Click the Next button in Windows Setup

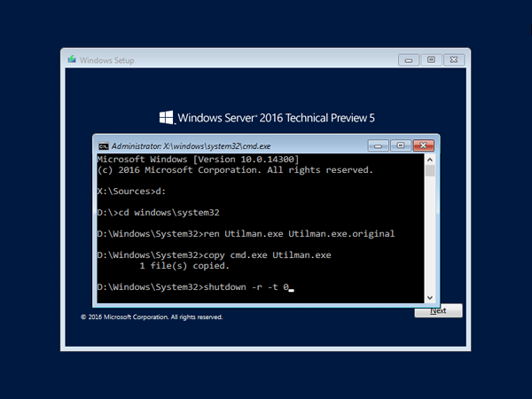[438, 310]
